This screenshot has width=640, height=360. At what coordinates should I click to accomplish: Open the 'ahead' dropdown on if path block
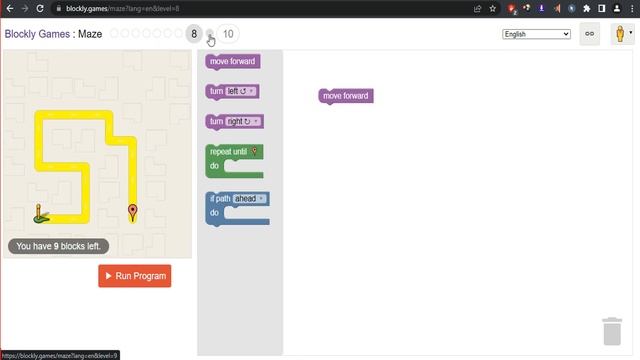250,199
